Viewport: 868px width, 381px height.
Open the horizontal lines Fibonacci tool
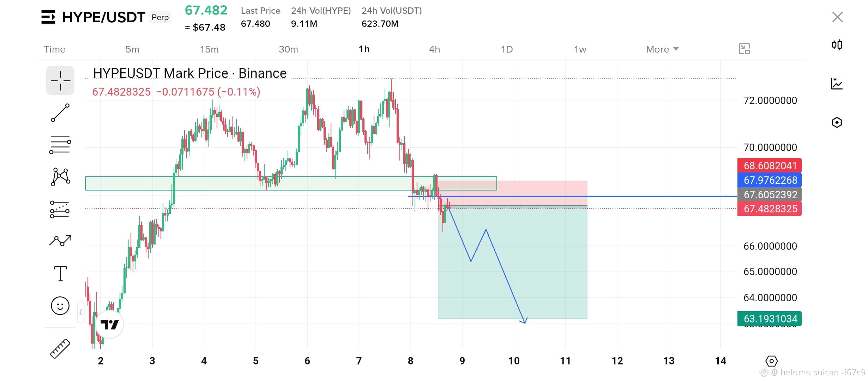pyautogui.click(x=60, y=145)
